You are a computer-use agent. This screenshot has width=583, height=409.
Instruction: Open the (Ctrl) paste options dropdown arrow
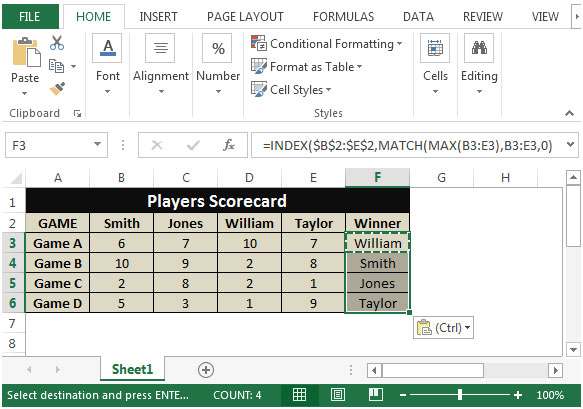click(467, 328)
